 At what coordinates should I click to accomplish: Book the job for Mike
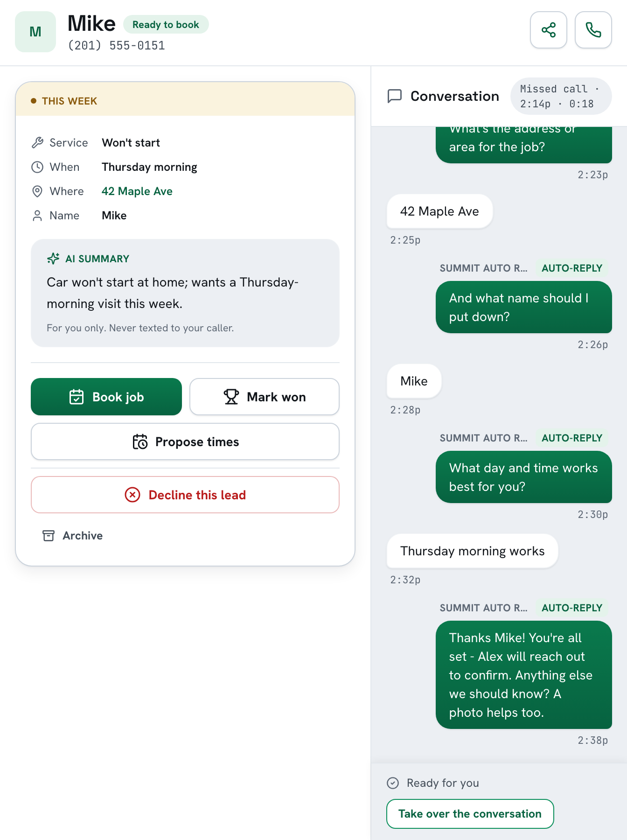[106, 397]
